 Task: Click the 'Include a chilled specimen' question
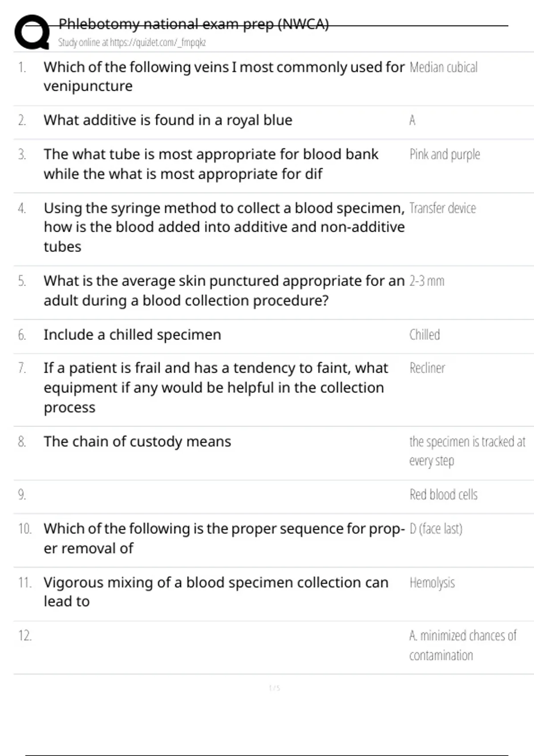132,335
